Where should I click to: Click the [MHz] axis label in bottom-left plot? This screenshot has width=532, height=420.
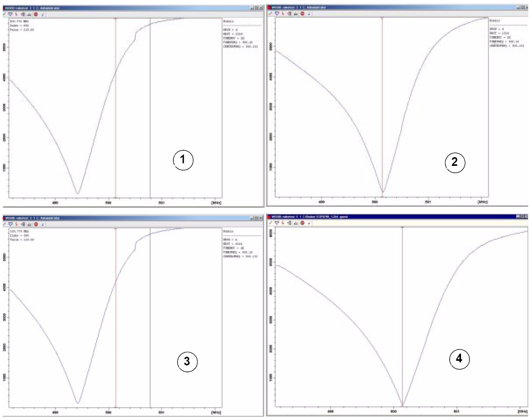point(216,412)
